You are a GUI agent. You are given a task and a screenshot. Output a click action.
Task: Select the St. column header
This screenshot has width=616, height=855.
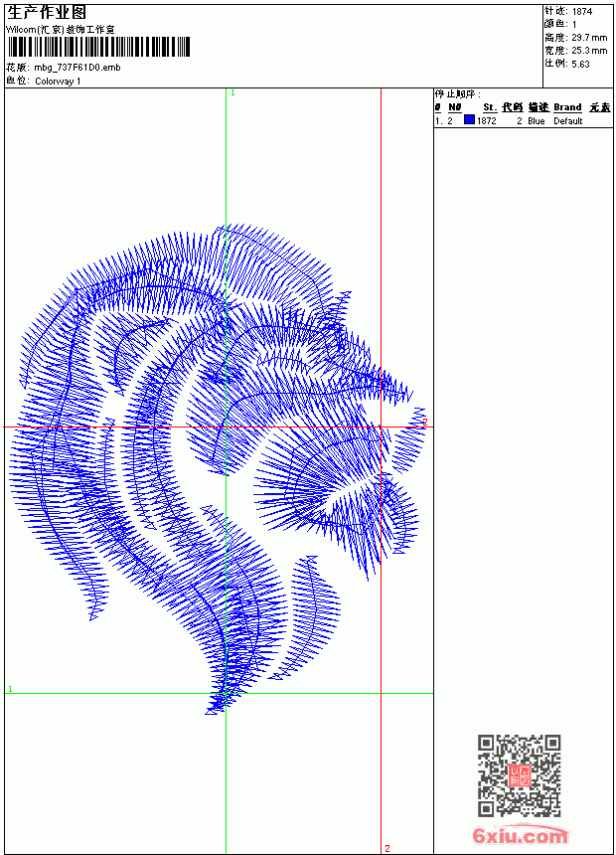tap(490, 107)
